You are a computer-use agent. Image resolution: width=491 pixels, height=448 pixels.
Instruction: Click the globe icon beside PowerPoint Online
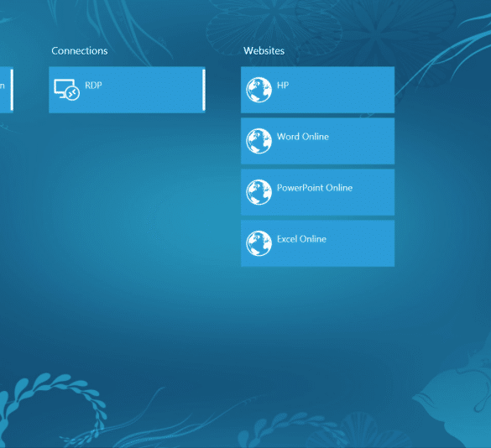[259, 192]
